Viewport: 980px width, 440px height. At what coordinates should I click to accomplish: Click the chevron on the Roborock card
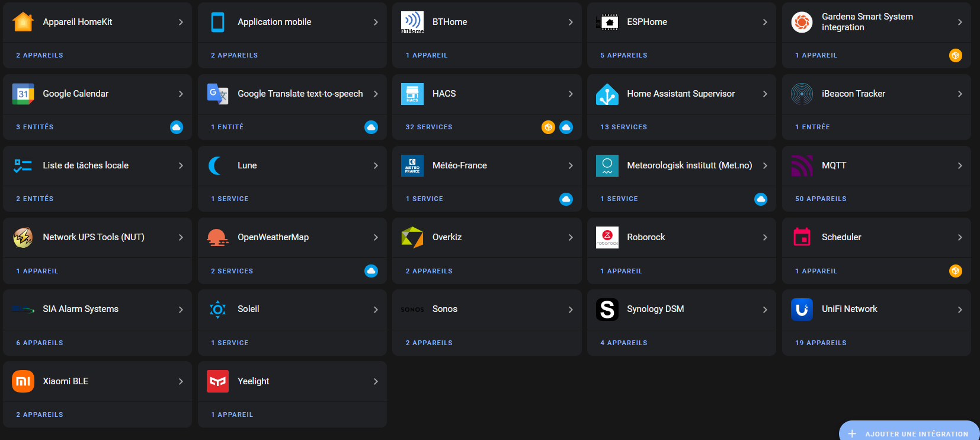click(x=765, y=237)
